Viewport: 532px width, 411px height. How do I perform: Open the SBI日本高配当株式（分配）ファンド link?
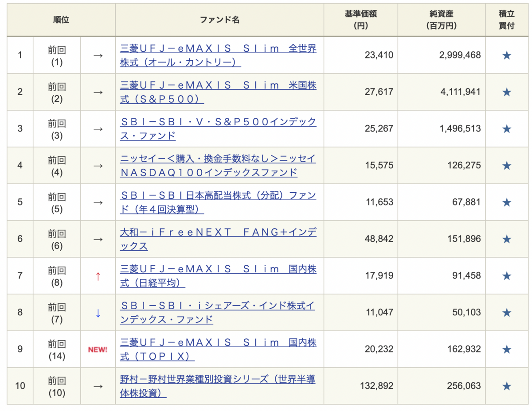click(218, 202)
